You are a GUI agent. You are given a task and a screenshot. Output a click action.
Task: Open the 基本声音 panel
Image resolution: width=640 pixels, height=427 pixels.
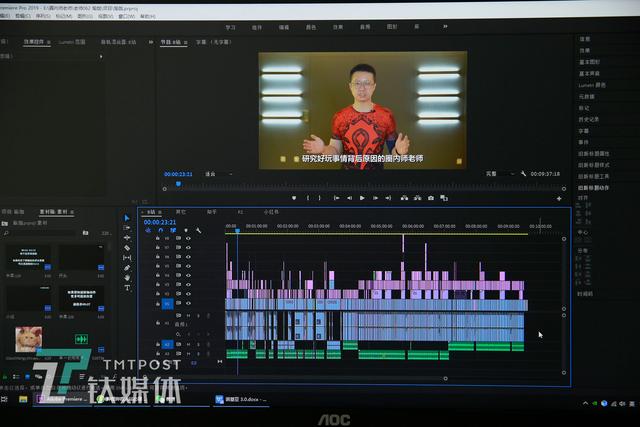pos(589,73)
